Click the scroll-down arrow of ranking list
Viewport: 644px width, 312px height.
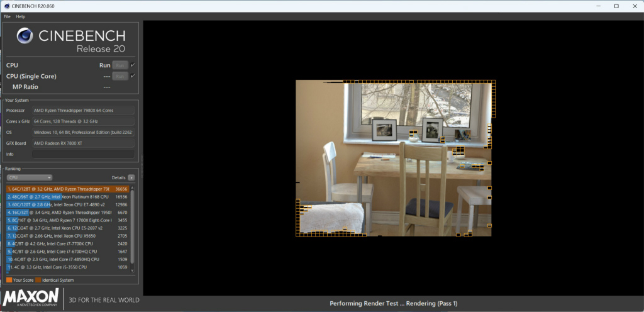pos(132,270)
